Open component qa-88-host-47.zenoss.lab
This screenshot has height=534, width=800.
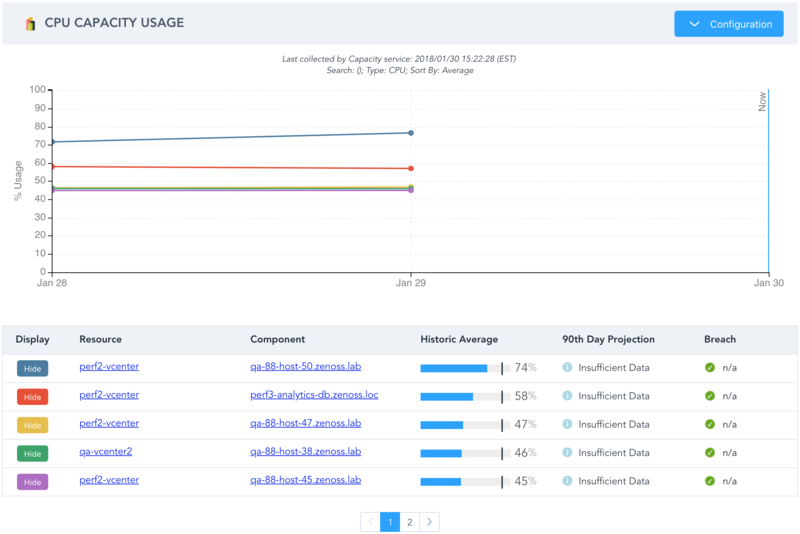click(x=306, y=423)
